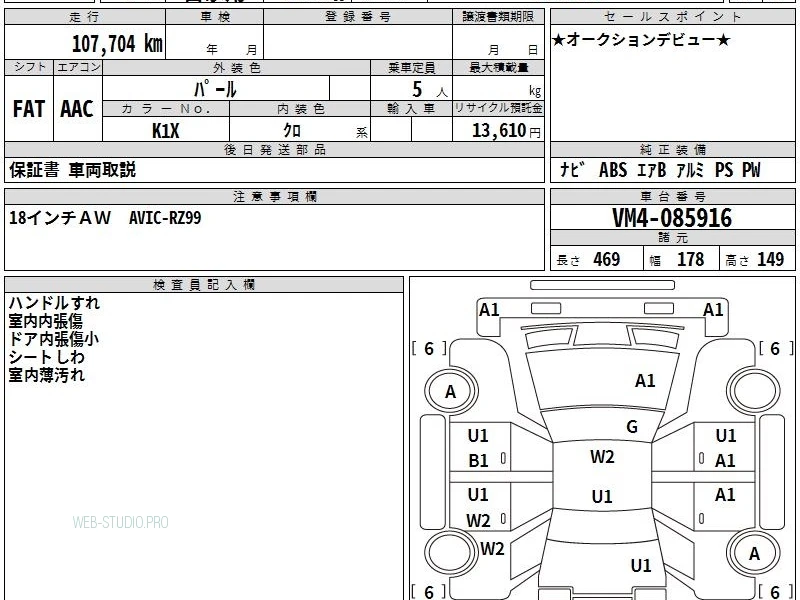Select the 高さ 149 height value
800x600 pixels.
[x=755, y=259]
